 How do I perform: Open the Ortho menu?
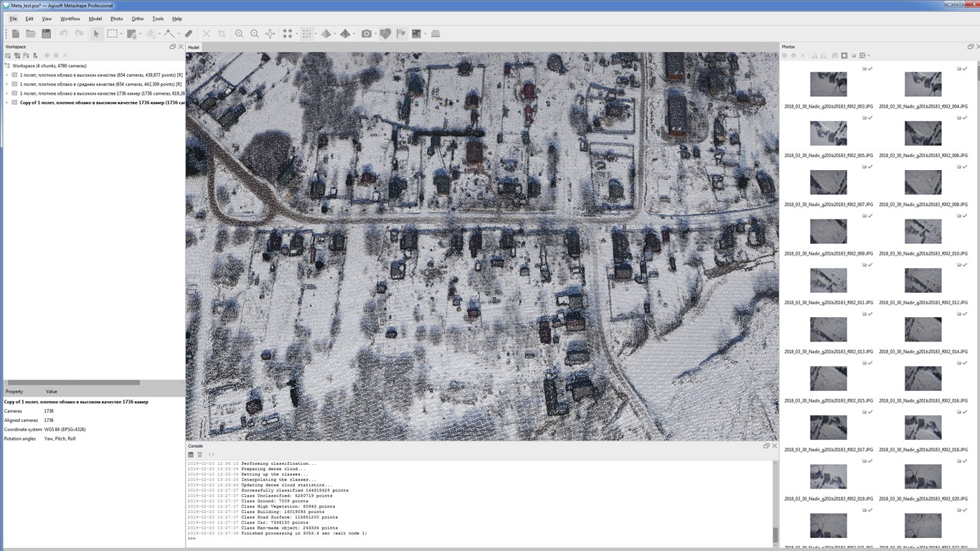(x=137, y=19)
